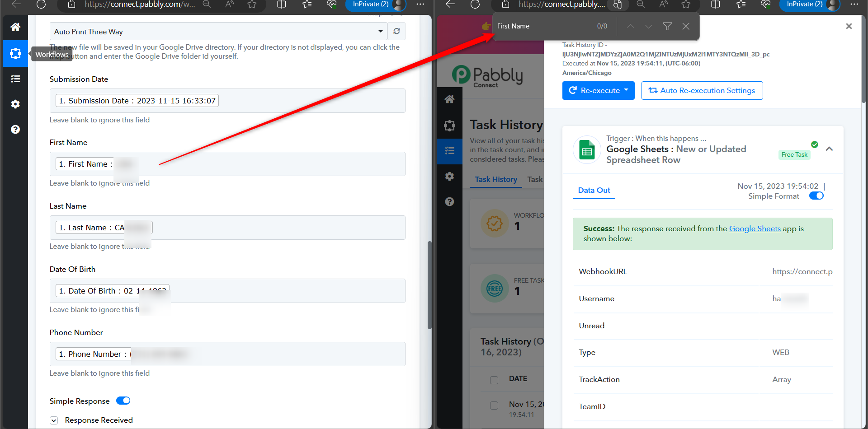Click Help icon in right window sidebar
This screenshot has height=429, width=868.
pyautogui.click(x=449, y=202)
